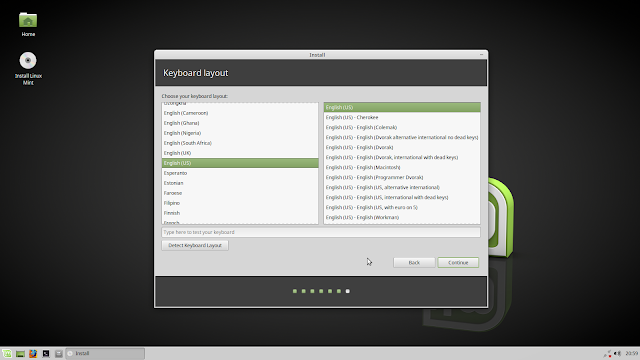This screenshot has height=360, width=640.
Task: Select the Install window in the taskbar
Action: (105, 353)
